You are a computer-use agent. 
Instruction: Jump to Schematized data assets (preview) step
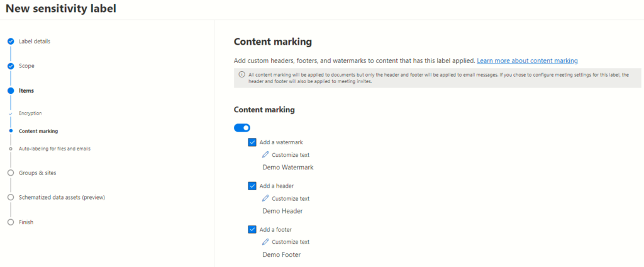point(62,197)
